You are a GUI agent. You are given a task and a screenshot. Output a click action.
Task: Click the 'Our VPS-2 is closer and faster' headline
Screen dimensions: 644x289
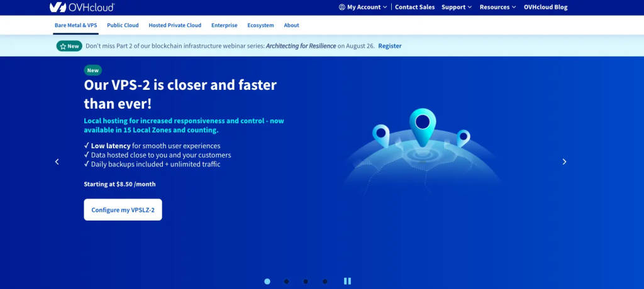coord(180,94)
